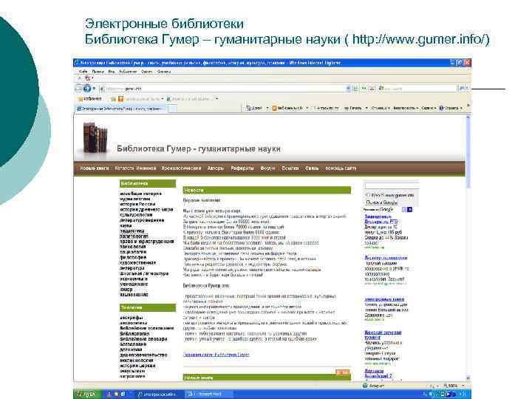
Task: Open the Безопасность command bar menu
Action: 406,108
